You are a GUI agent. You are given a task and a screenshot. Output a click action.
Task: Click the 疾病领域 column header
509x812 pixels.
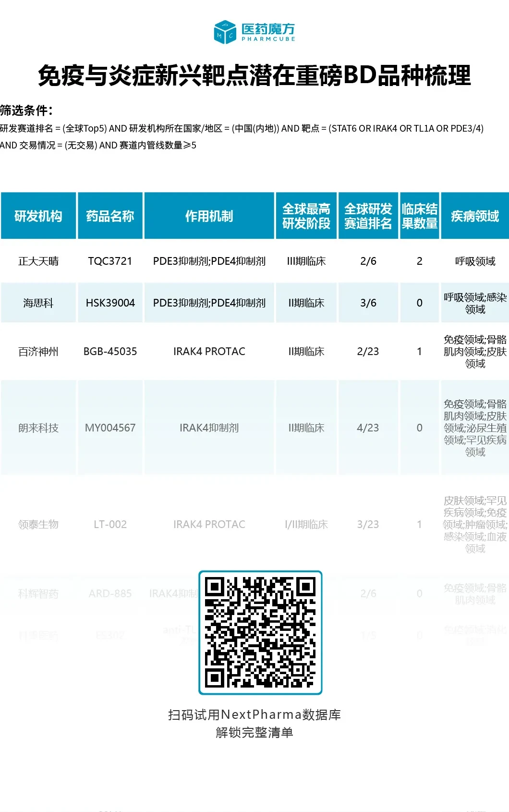475,216
